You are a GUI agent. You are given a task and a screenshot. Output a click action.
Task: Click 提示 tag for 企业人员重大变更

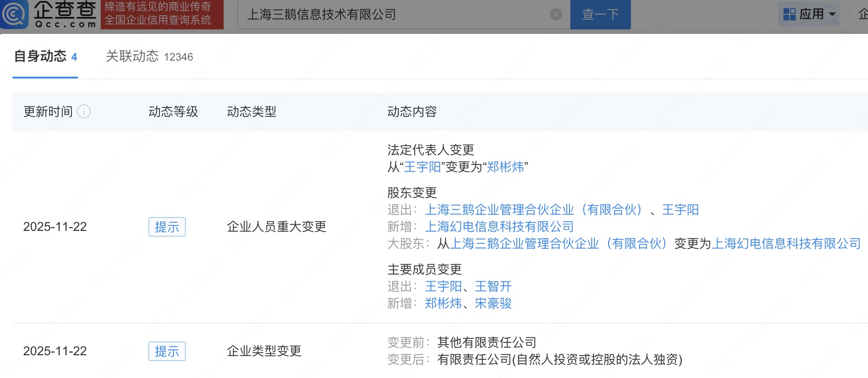tap(167, 227)
